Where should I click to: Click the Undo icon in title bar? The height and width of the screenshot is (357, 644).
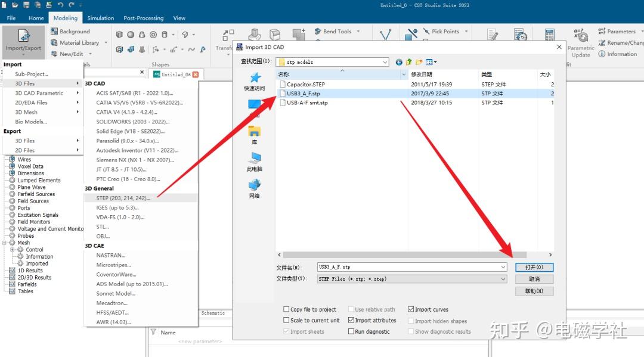pos(60,5)
